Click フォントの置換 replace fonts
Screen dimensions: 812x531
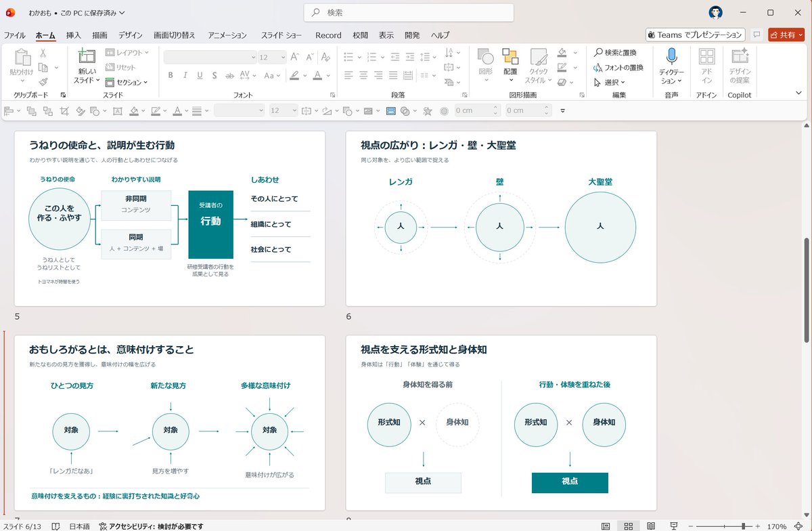[618, 67]
